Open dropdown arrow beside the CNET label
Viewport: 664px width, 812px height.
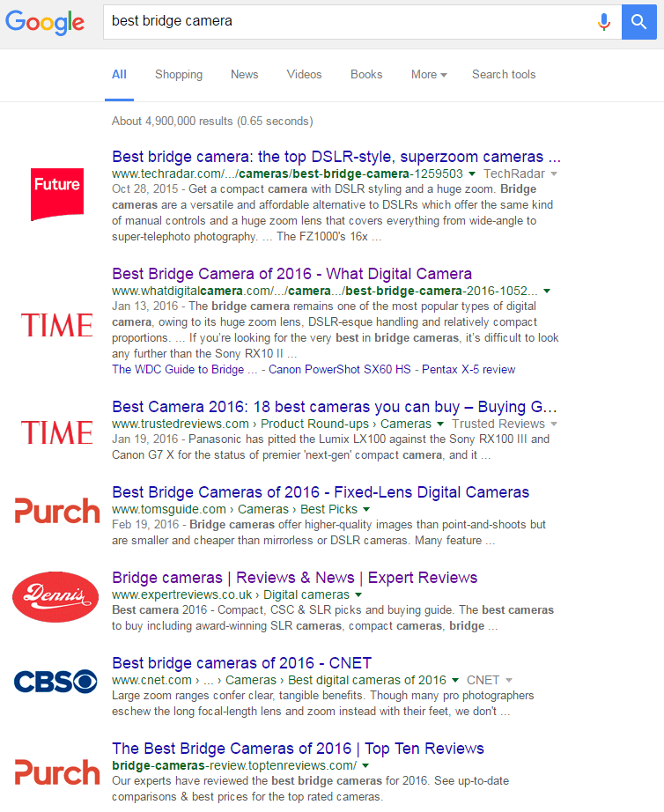click(509, 680)
